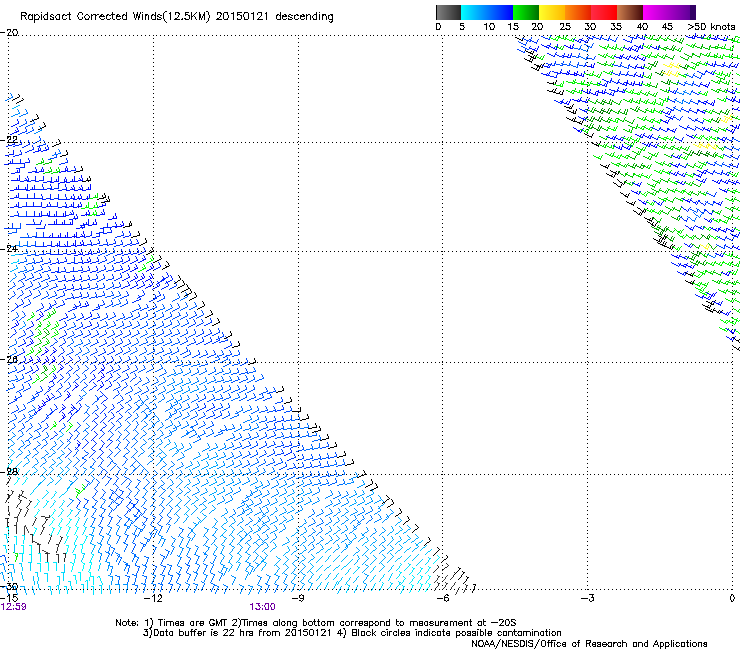This screenshot has height=650, width=740.
Task: Click the '-6' longitude axis label
Action: tap(442, 598)
